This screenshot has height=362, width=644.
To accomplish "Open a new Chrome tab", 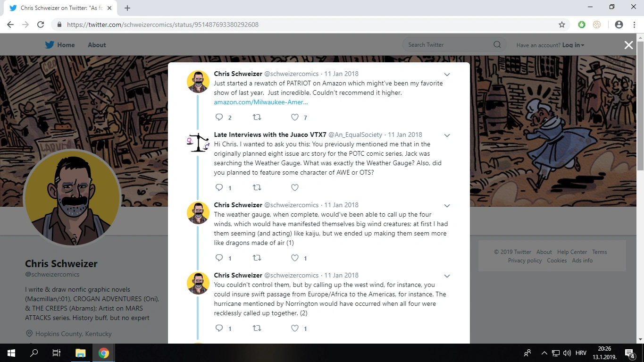I will 127,8.
